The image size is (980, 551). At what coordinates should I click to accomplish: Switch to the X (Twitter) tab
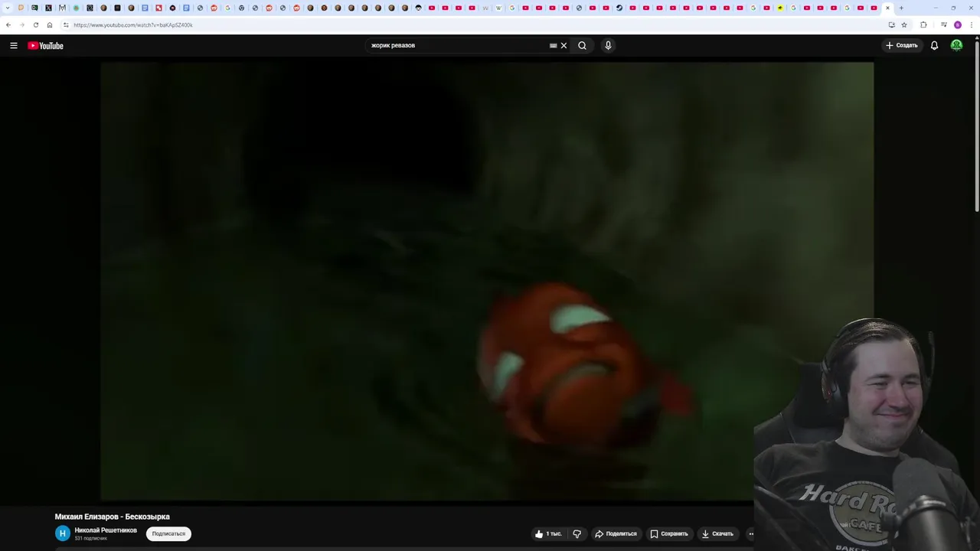click(48, 8)
